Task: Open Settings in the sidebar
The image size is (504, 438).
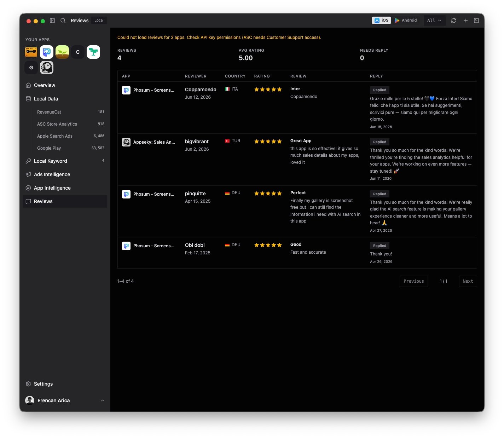Action: click(x=65, y=384)
